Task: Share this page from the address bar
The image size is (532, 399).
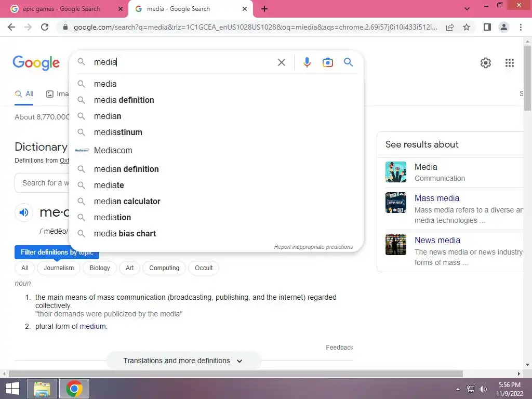Action: coord(450,27)
